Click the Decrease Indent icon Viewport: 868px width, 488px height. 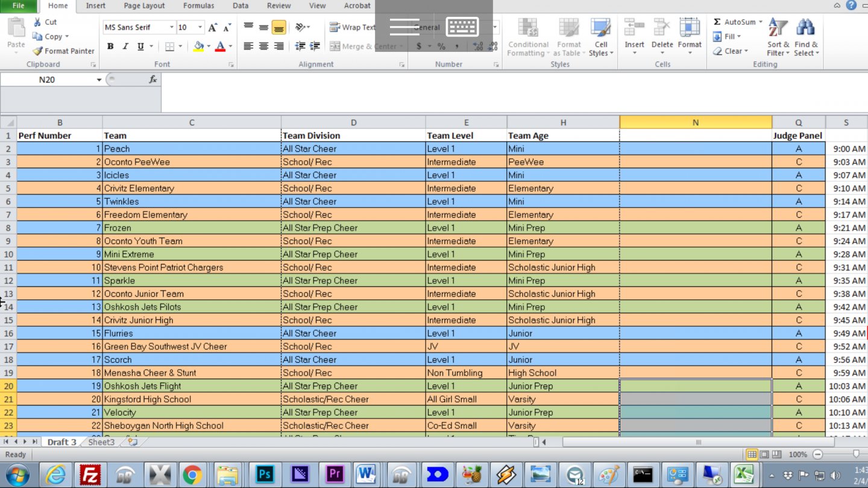coord(300,46)
